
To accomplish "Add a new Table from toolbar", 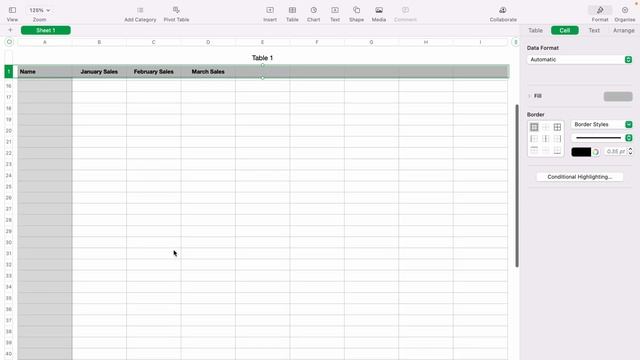I will [x=292, y=10].
